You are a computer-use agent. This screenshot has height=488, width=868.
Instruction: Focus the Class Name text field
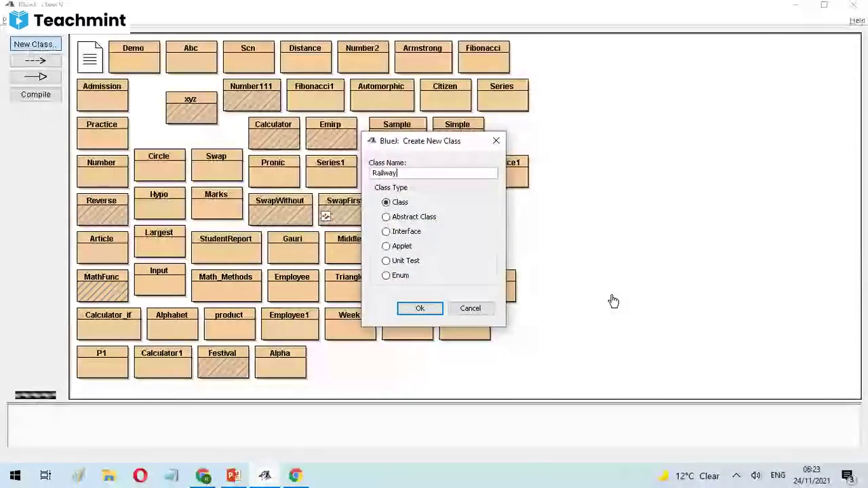point(434,173)
